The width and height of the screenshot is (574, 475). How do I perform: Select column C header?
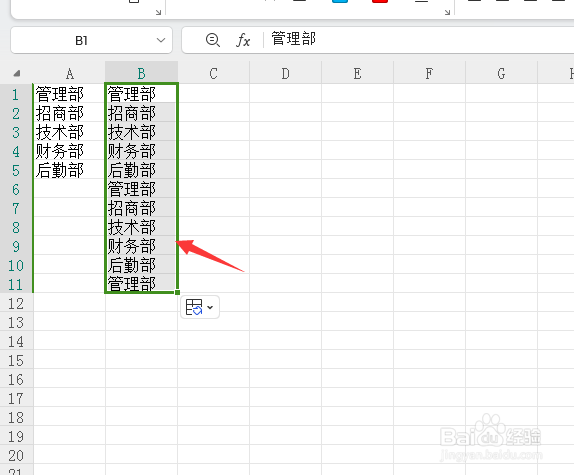coord(213,74)
